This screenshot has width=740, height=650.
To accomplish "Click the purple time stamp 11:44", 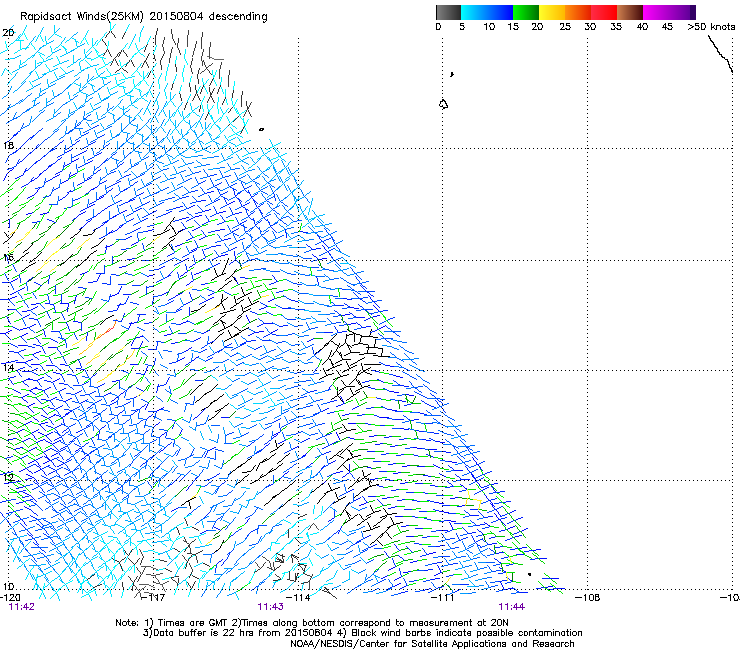I will [512, 607].
